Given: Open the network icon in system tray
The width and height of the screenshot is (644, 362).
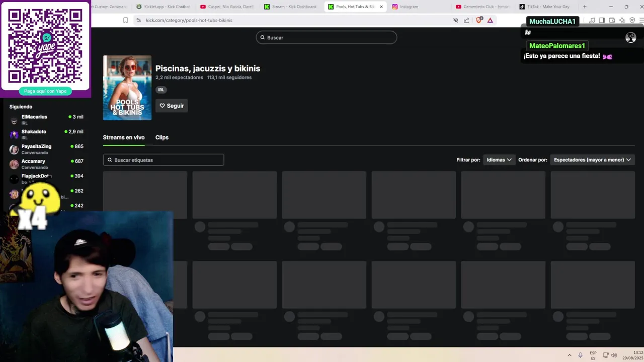Looking at the screenshot, I should click(606, 355).
